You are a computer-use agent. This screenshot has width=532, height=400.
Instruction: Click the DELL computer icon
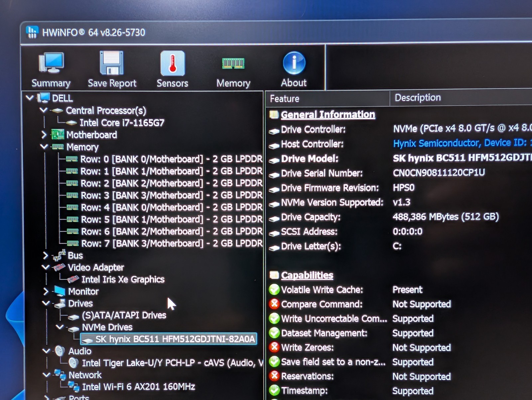click(x=44, y=98)
